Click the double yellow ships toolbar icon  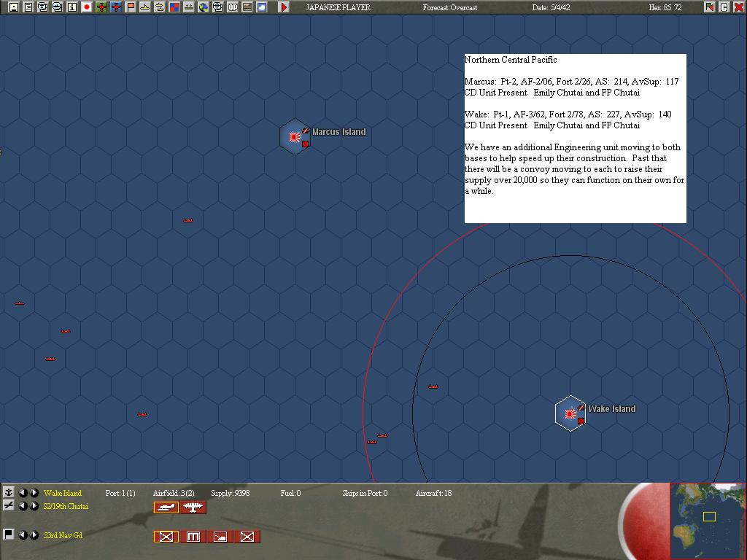[x=160, y=7]
